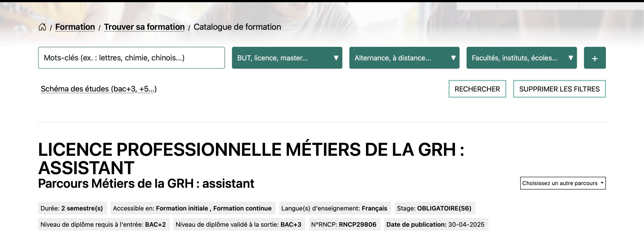Open Choisissez un autre parcours dropdown
Viewport: 644px width, 249px height.
[x=563, y=183]
